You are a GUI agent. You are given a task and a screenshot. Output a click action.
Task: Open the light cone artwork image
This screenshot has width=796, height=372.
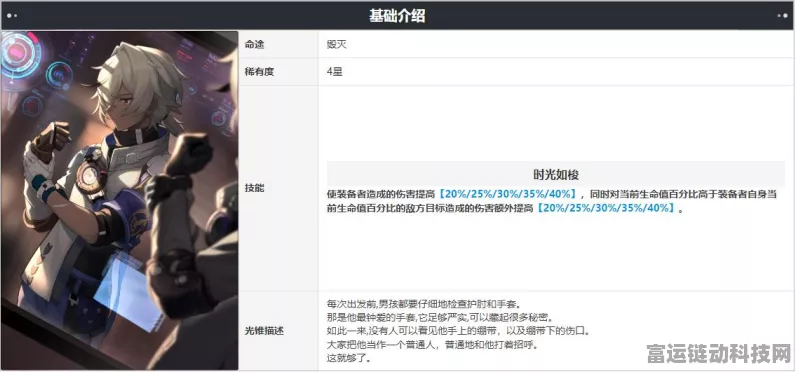click(120, 200)
